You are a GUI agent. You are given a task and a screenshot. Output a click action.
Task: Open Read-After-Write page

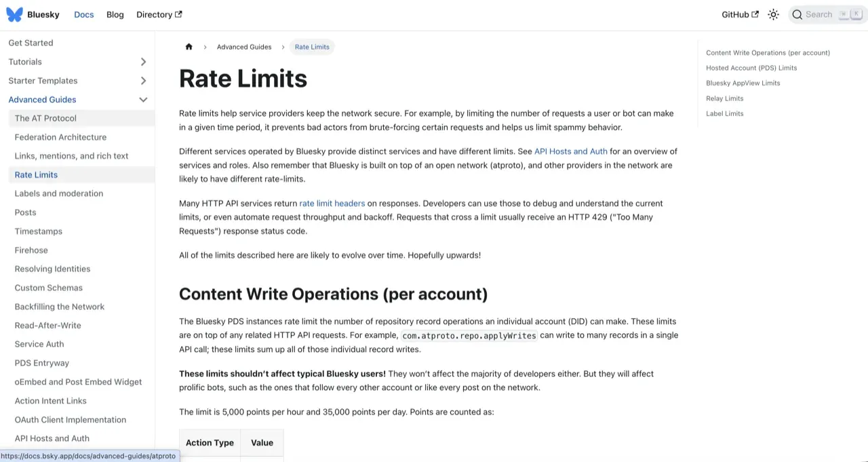pyautogui.click(x=47, y=326)
